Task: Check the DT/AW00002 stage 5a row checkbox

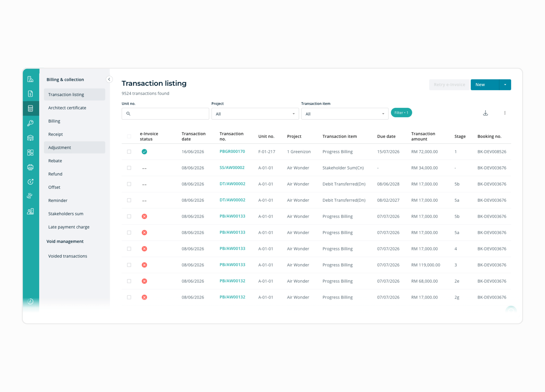Action: [129, 200]
